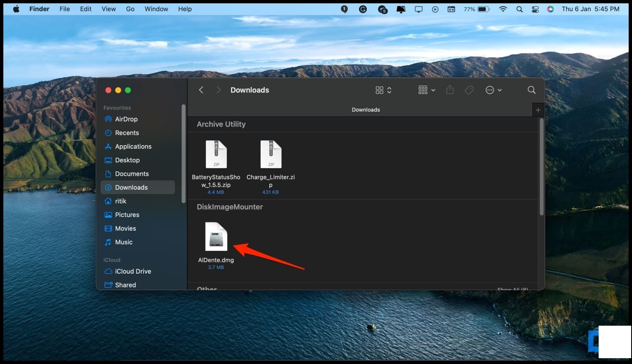Click the forward navigation arrow
Viewport: 632px width, 364px height.
pyautogui.click(x=218, y=90)
